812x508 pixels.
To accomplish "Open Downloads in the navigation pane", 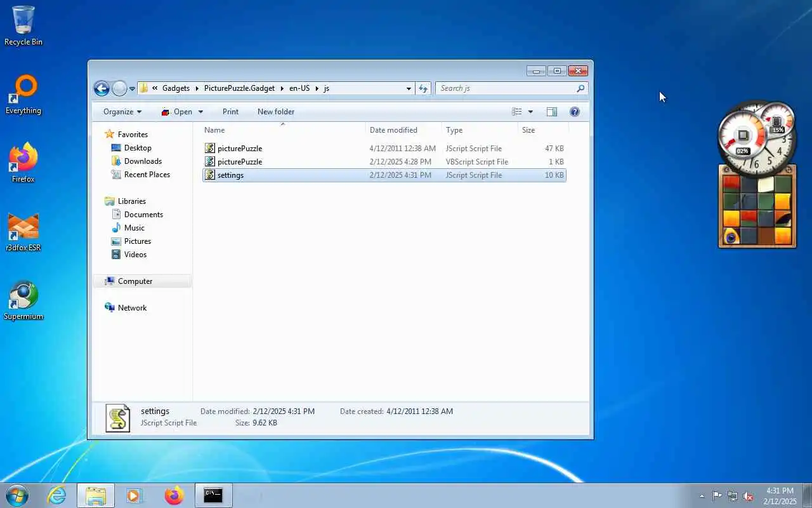I will point(143,161).
